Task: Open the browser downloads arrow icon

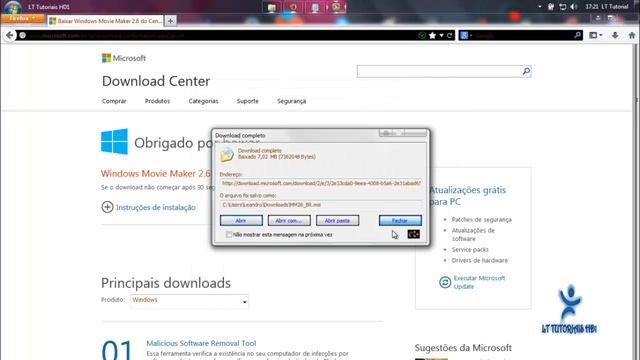Action: click(x=615, y=36)
